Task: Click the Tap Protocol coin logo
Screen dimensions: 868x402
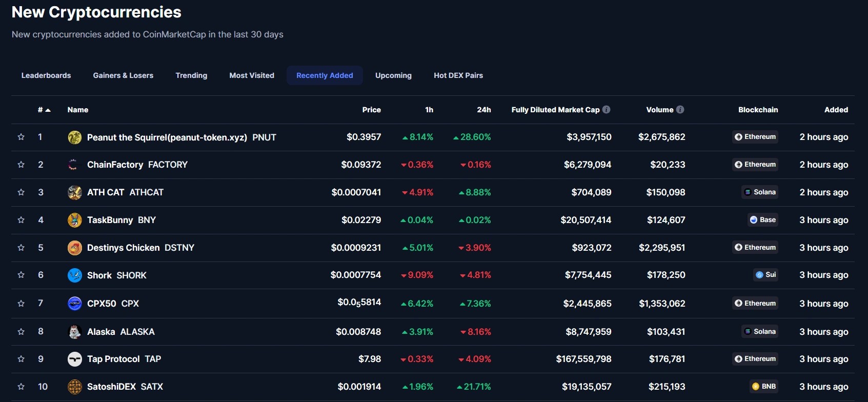Action: 74,359
